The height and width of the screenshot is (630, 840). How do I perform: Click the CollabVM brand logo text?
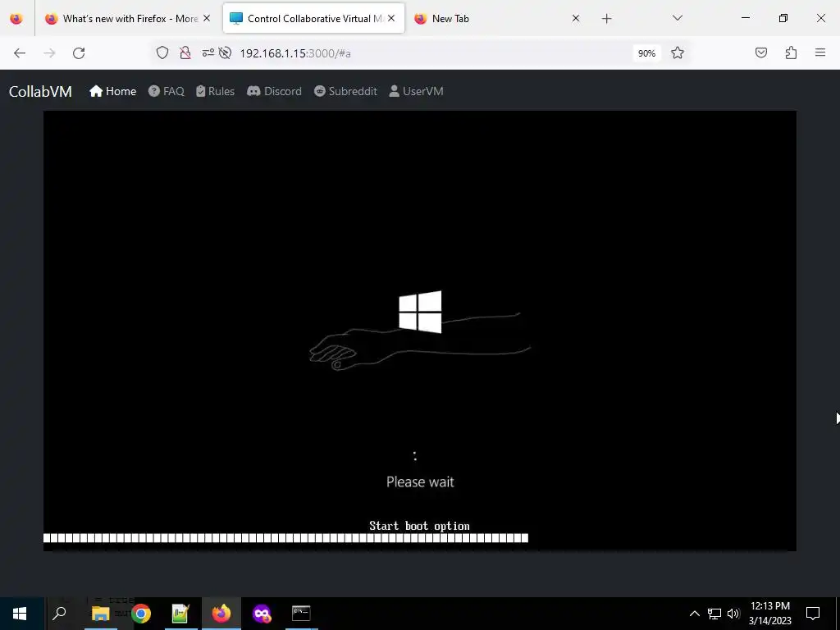40,92
